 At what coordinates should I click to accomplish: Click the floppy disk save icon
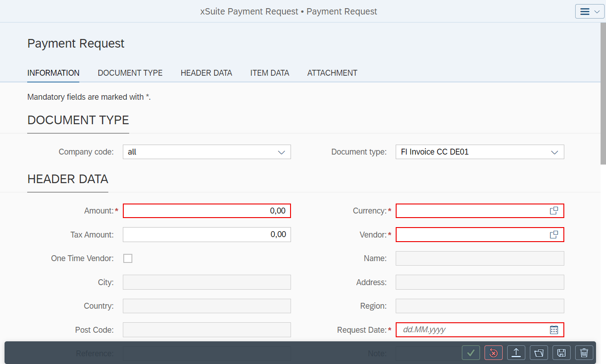[562, 353]
